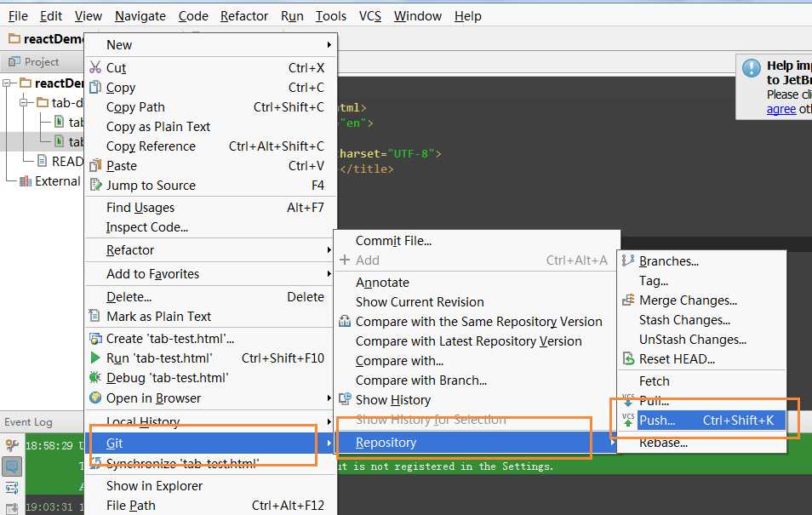The width and height of the screenshot is (812, 515).
Task: Click the Branches icon in Repository submenu
Action: click(628, 260)
